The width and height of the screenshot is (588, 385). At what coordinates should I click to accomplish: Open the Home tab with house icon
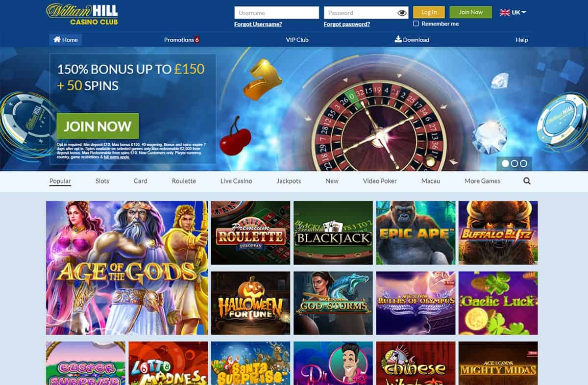[x=66, y=40]
